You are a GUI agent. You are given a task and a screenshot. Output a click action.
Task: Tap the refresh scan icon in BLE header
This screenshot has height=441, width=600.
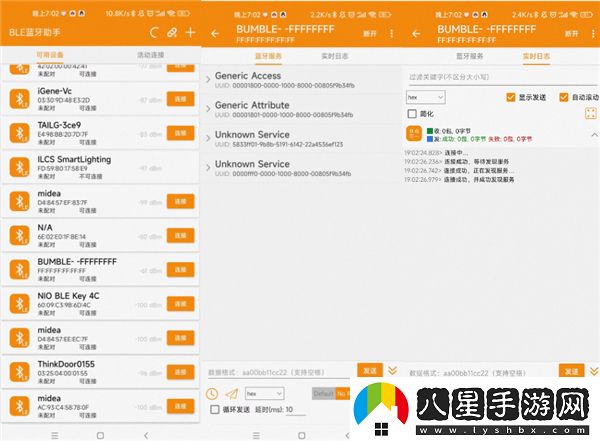[x=153, y=34]
